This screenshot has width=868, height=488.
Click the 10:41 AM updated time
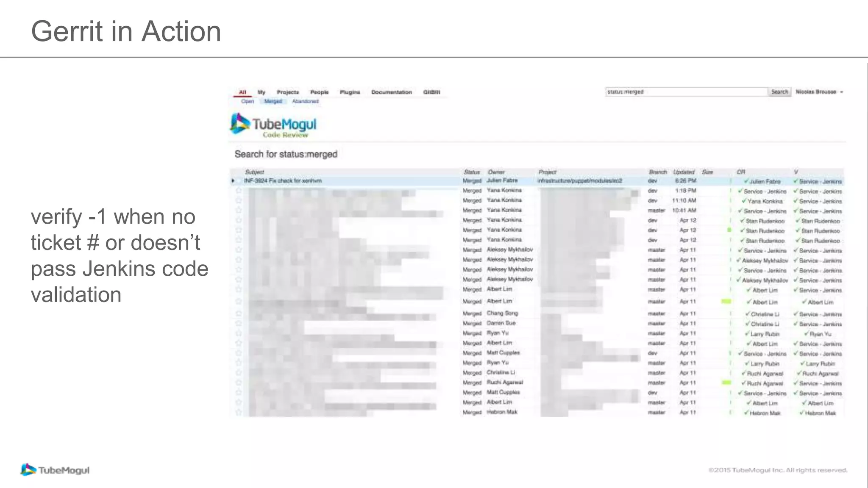(x=684, y=211)
